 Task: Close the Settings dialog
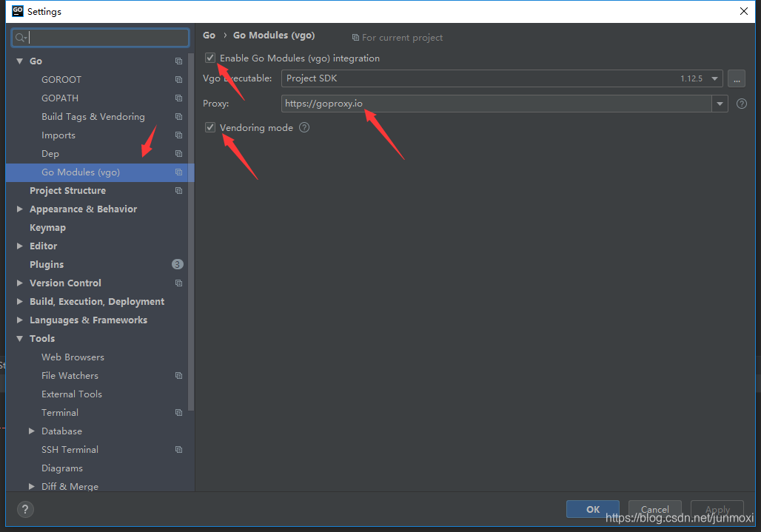[743, 11]
